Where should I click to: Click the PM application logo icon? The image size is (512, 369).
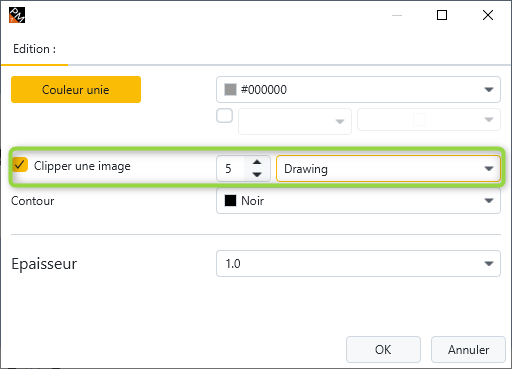[x=17, y=15]
